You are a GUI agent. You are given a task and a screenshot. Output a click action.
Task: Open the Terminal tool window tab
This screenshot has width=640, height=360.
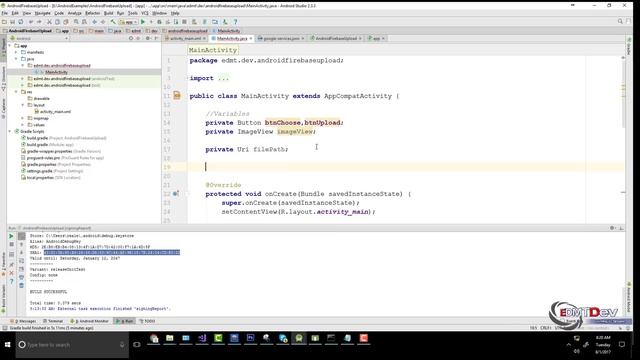click(x=53, y=321)
